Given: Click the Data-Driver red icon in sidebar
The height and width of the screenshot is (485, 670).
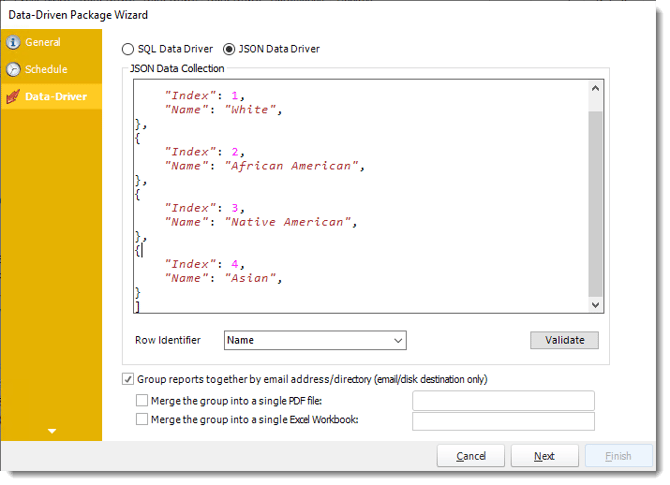Looking at the screenshot, I should pos(13,97).
